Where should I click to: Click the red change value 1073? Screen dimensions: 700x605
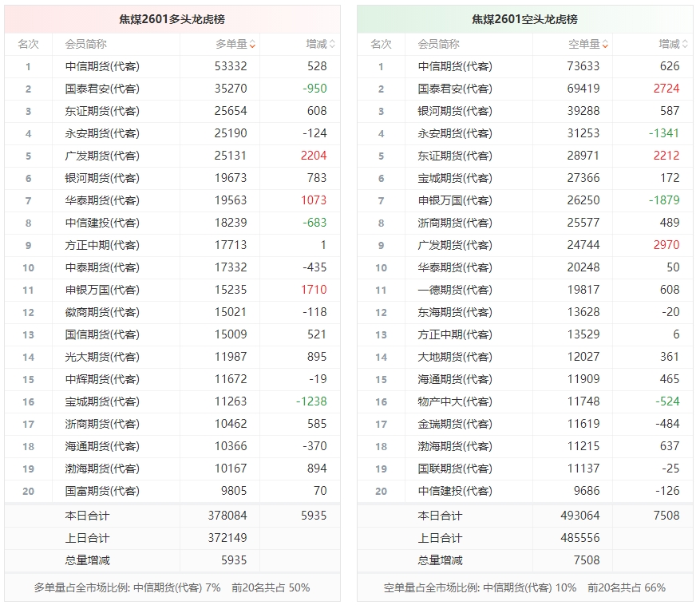pyautogui.click(x=314, y=200)
